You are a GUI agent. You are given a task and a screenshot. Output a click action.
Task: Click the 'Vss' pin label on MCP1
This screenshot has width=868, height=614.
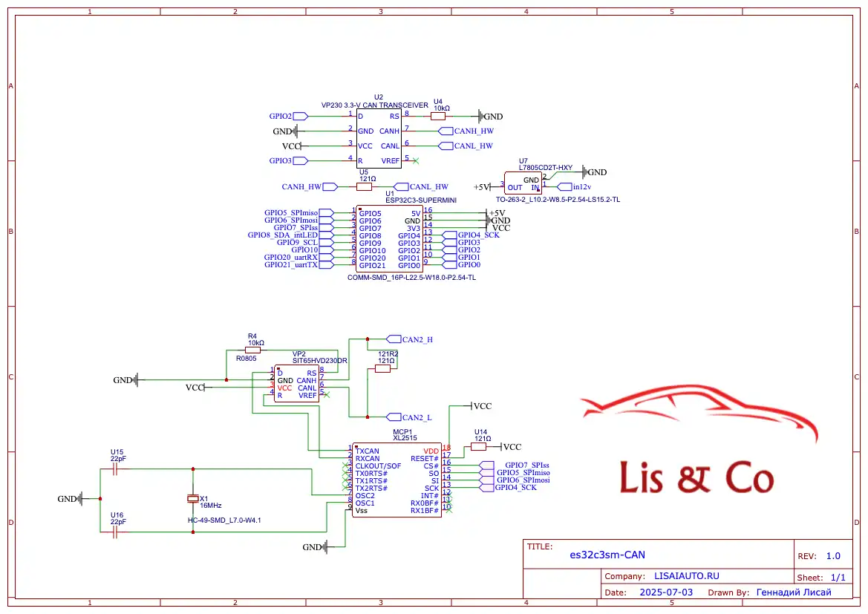[x=362, y=511]
